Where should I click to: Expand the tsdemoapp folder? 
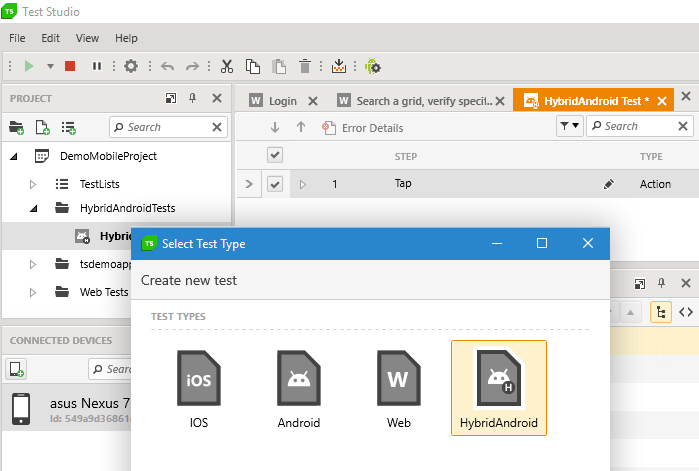click(x=33, y=265)
